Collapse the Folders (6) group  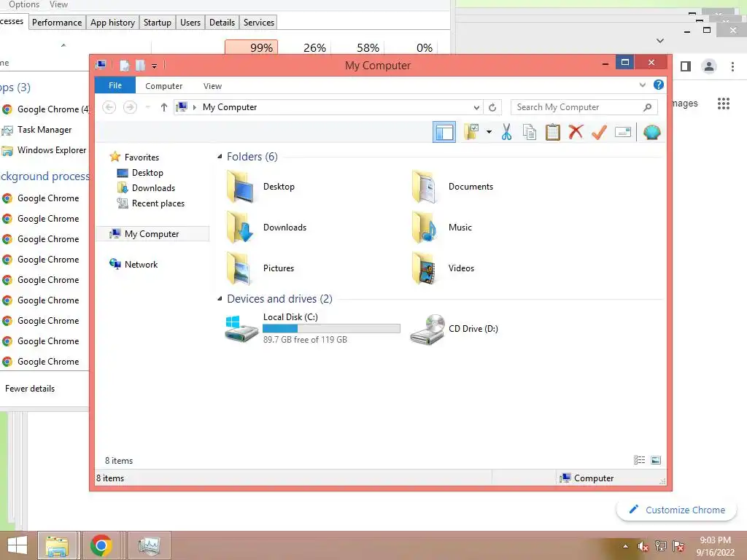pyautogui.click(x=220, y=157)
